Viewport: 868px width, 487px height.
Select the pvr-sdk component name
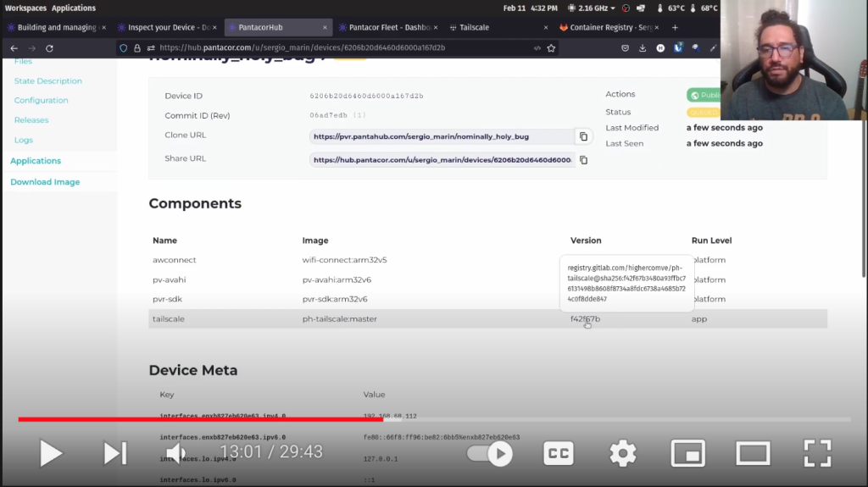[167, 299]
